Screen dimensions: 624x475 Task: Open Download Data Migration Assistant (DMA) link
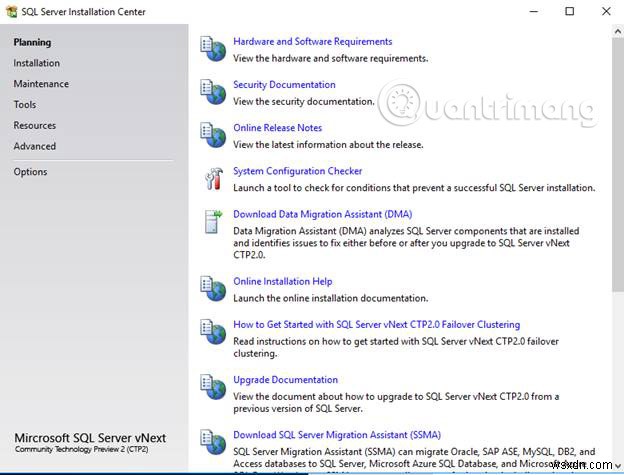(322, 214)
